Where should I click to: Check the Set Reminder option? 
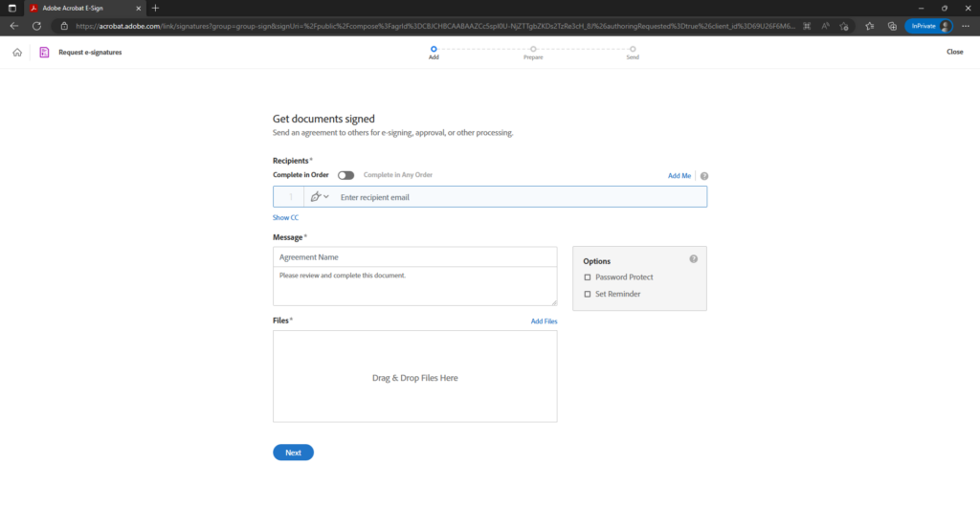[588, 294]
